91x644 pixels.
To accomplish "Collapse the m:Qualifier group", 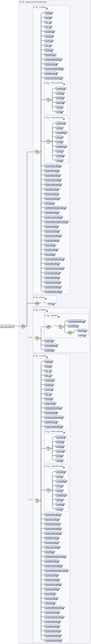I will [x=34, y=310].
